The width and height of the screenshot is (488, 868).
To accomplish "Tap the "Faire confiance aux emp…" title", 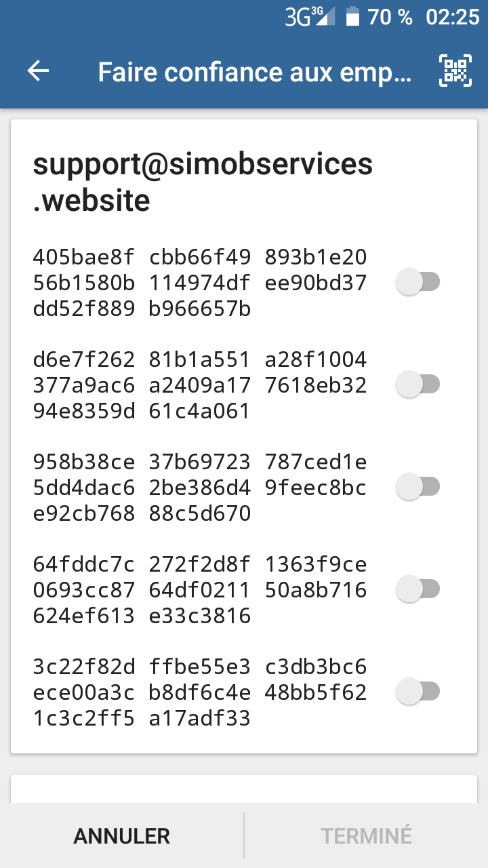I will coord(254,72).
